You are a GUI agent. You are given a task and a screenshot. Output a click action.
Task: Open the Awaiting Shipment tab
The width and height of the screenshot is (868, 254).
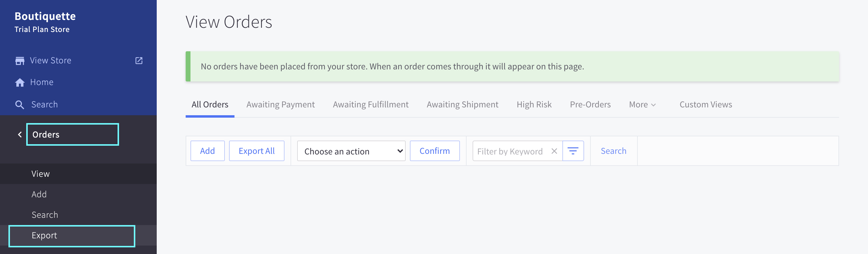click(x=462, y=105)
